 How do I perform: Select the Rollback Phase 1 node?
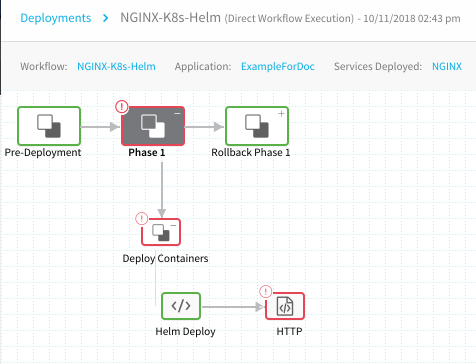[257, 126]
